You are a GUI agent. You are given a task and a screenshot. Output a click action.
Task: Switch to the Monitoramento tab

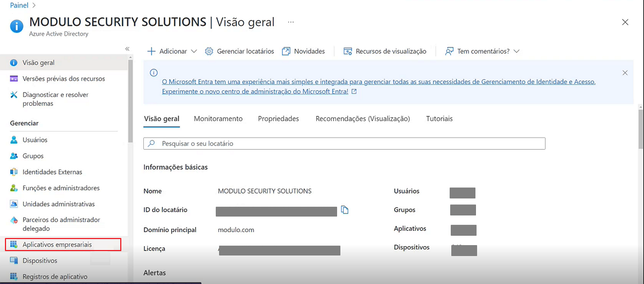(x=218, y=118)
